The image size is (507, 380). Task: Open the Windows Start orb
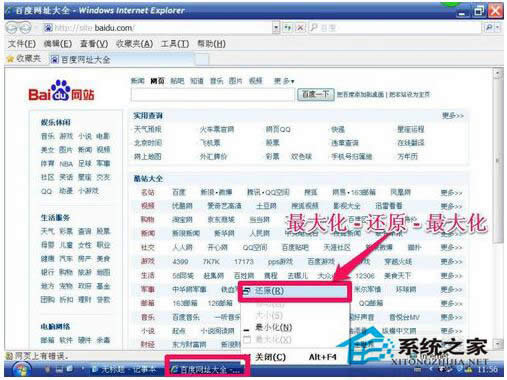pyautogui.click(x=22, y=370)
